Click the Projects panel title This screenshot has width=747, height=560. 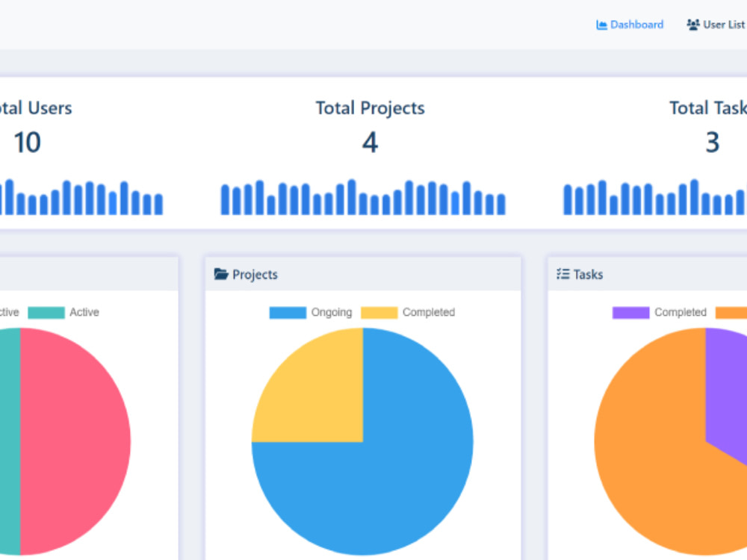255,274
